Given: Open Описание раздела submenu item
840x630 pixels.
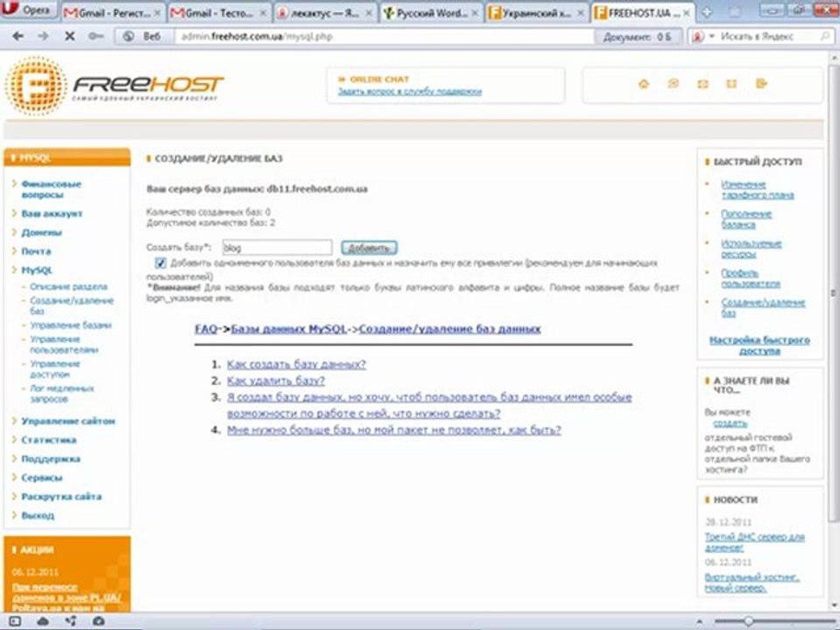Looking at the screenshot, I should tap(68, 287).
